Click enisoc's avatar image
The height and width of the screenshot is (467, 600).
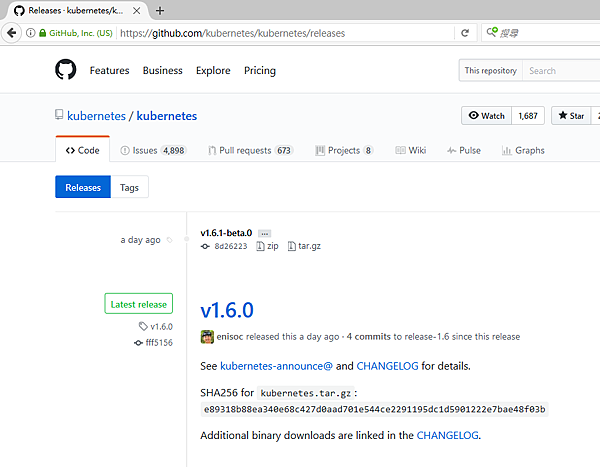207,337
